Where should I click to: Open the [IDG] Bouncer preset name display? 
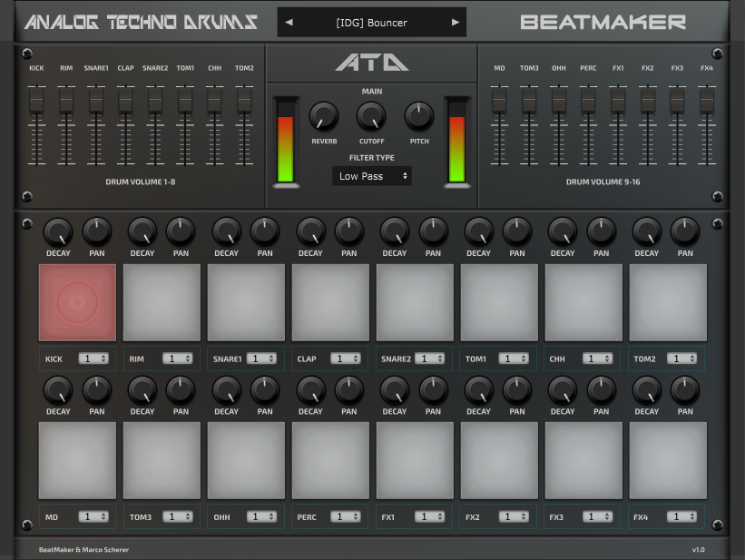point(371,23)
